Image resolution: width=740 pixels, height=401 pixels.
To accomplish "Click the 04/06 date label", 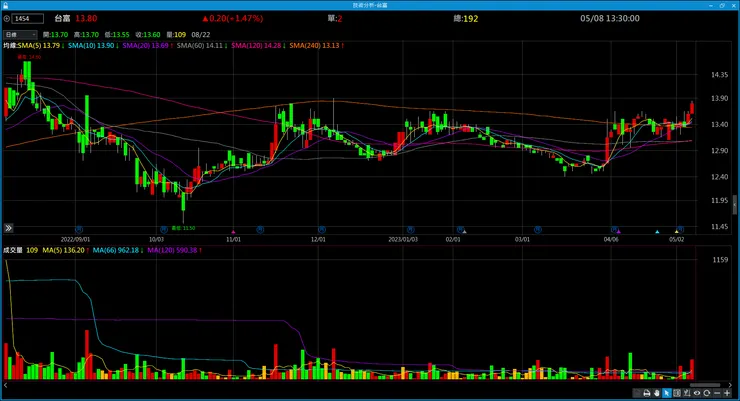I will (x=611, y=239).
